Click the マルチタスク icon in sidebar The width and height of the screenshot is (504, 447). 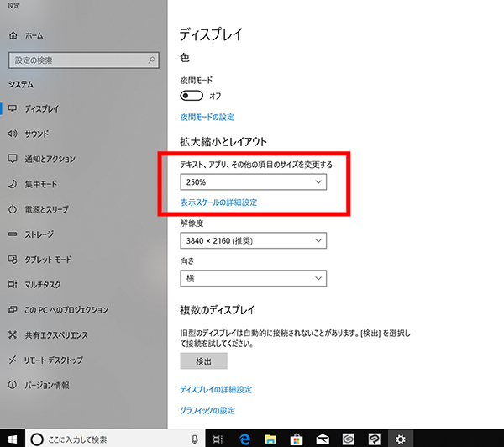tap(13, 284)
